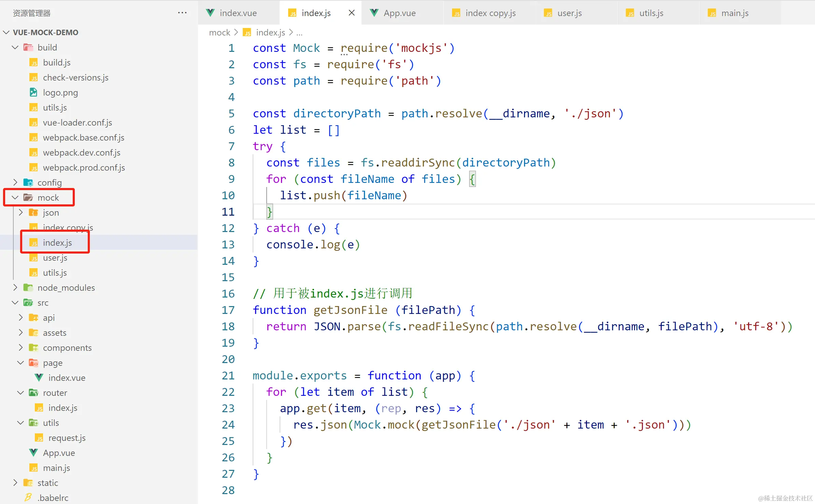815x504 pixels.
Task: Expand the api folder chevron
Action: (x=20, y=318)
